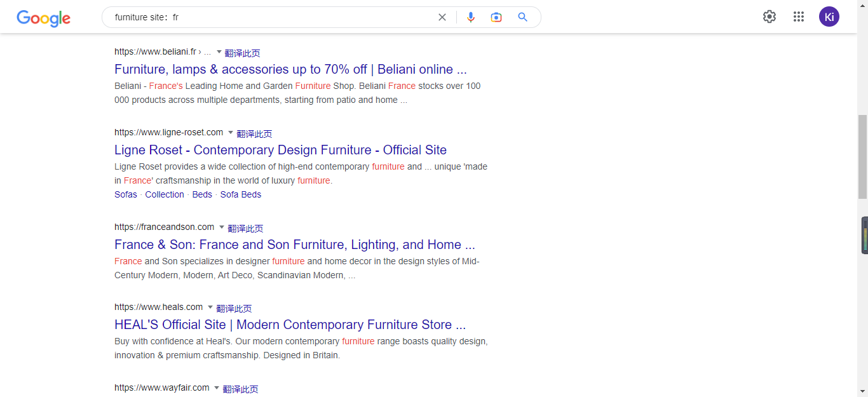
Task: Start voice search with microphone icon
Action: 471,17
